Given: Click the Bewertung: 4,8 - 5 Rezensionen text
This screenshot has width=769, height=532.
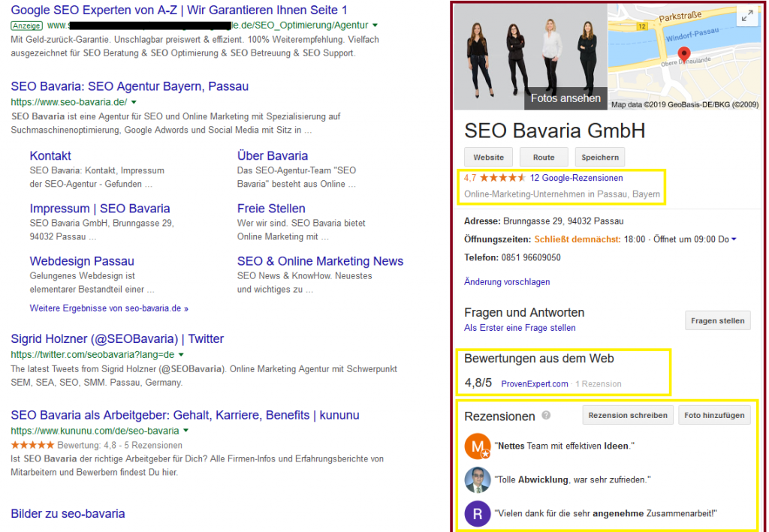Looking at the screenshot, I should pyautogui.click(x=119, y=445).
